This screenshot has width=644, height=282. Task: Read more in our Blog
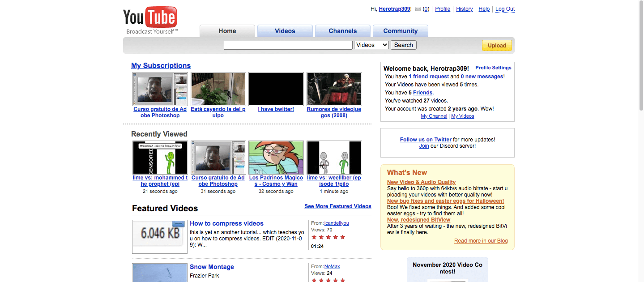click(480, 240)
